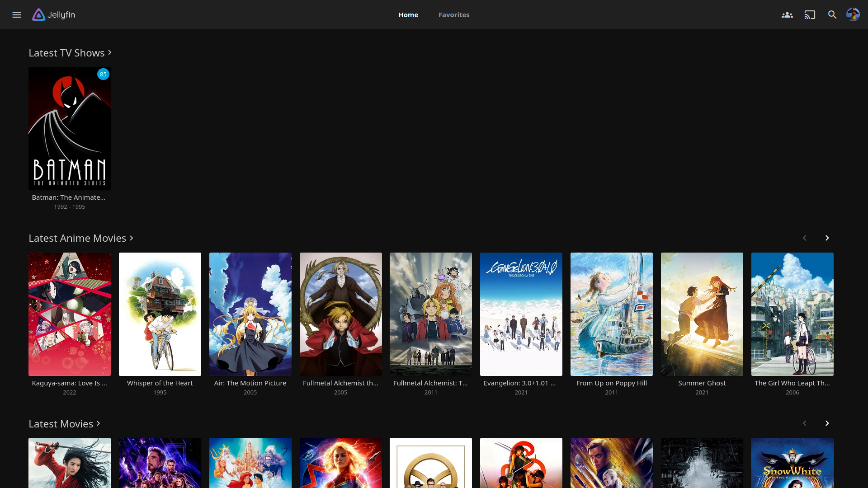
Task: Open the user profile avatar
Action: [853, 15]
